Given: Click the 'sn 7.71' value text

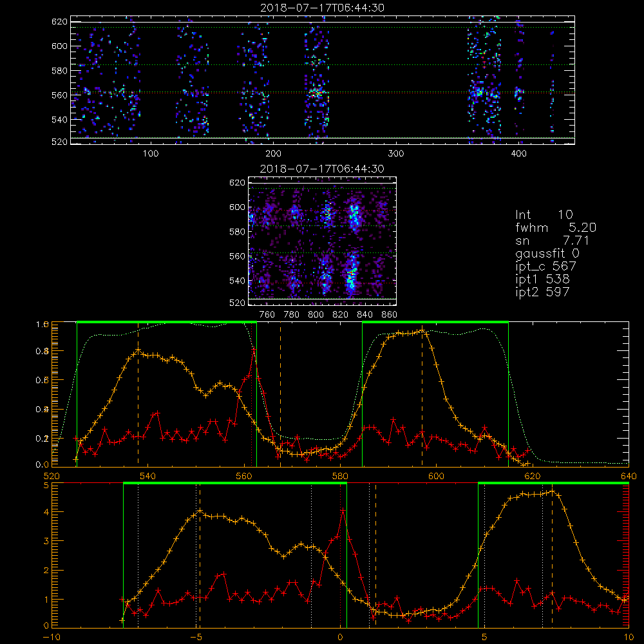Looking at the screenshot, I should (x=553, y=240).
